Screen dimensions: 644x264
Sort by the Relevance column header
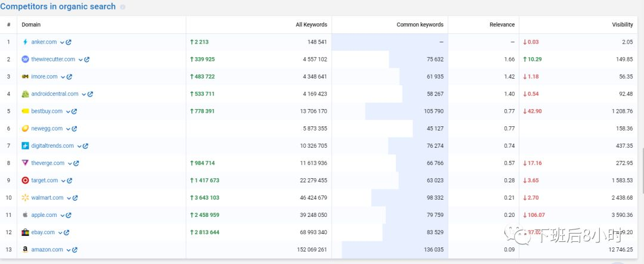501,24
